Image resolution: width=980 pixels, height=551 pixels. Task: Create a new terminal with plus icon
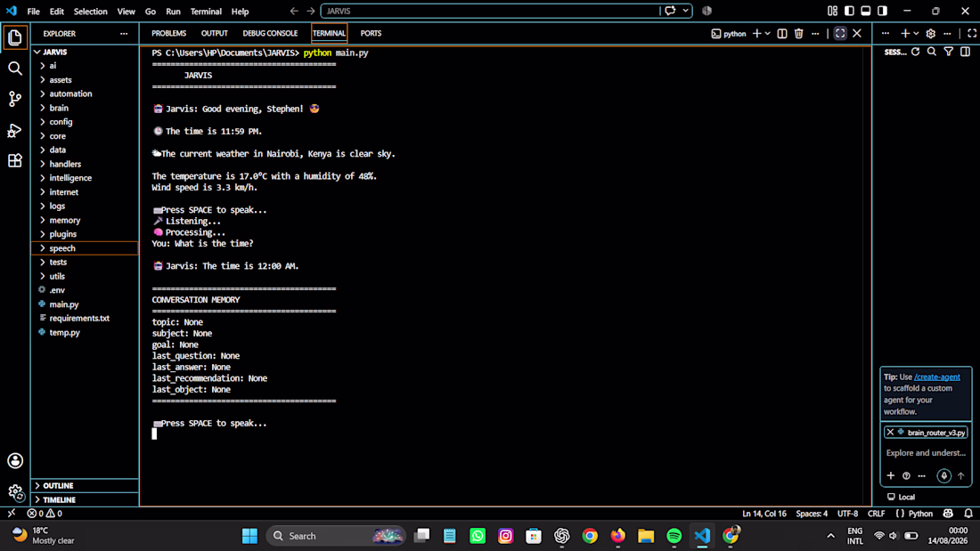(757, 34)
